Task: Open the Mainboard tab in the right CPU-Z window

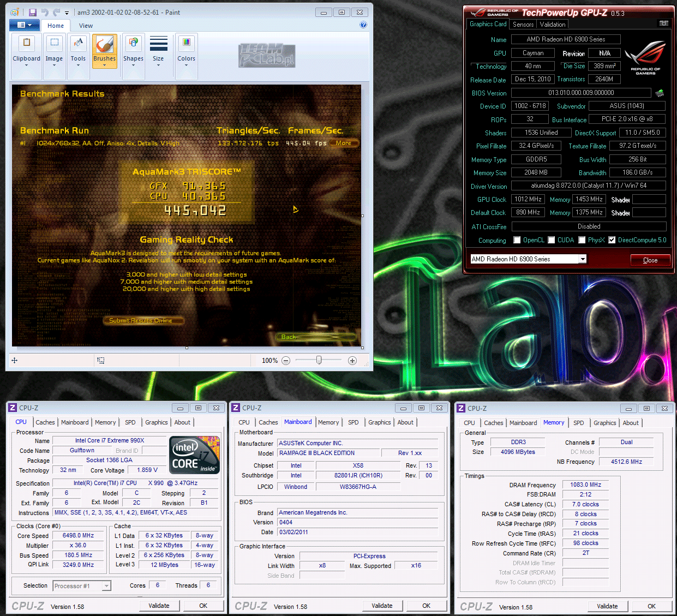Action: [523, 423]
